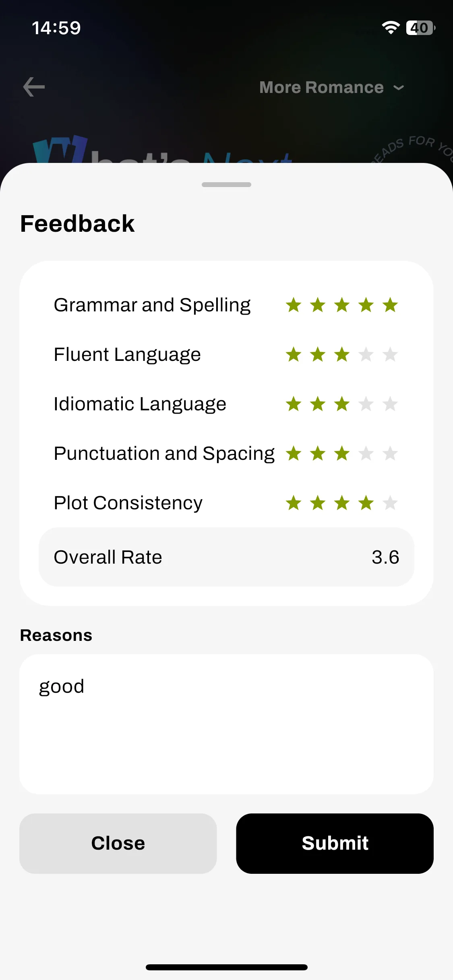The height and width of the screenshot is (980, 453).
Task: Select fifth star for Fluent Language
Action: [390, 354]
